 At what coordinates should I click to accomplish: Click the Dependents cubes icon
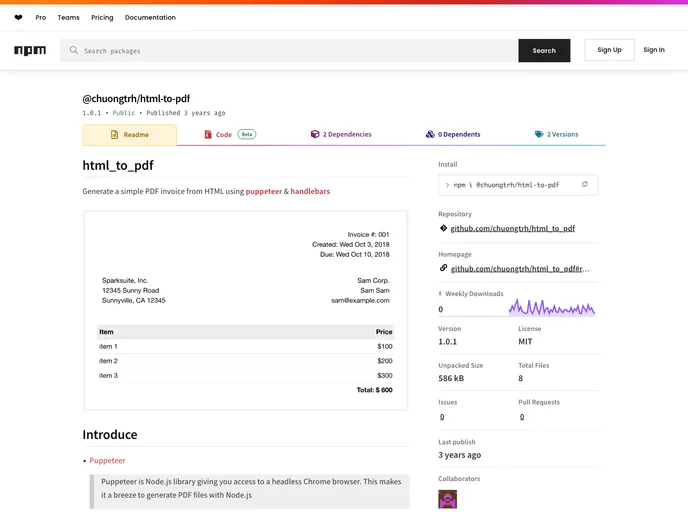pos(430,134)
